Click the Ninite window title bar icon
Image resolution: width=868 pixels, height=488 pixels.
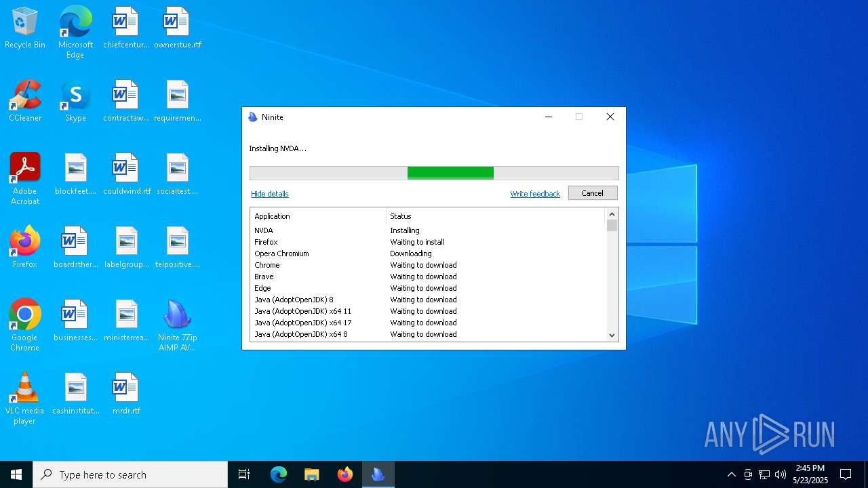[x=253, y=117]
